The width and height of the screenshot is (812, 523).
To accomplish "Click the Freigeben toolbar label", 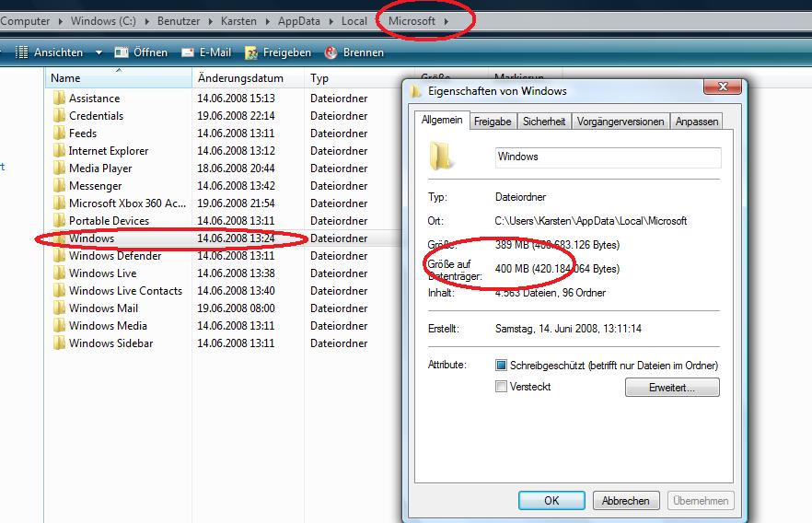I will pos(287,52).
